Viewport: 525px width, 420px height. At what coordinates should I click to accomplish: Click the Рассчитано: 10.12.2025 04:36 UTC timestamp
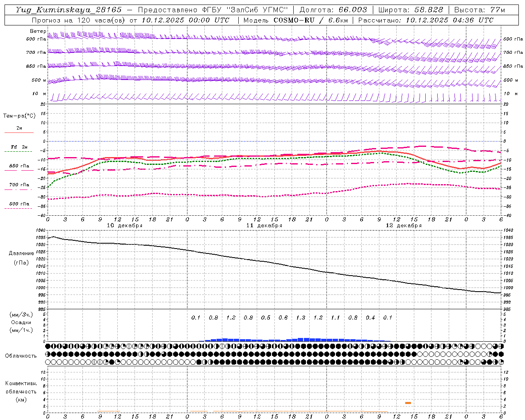(x=426, y=20)
